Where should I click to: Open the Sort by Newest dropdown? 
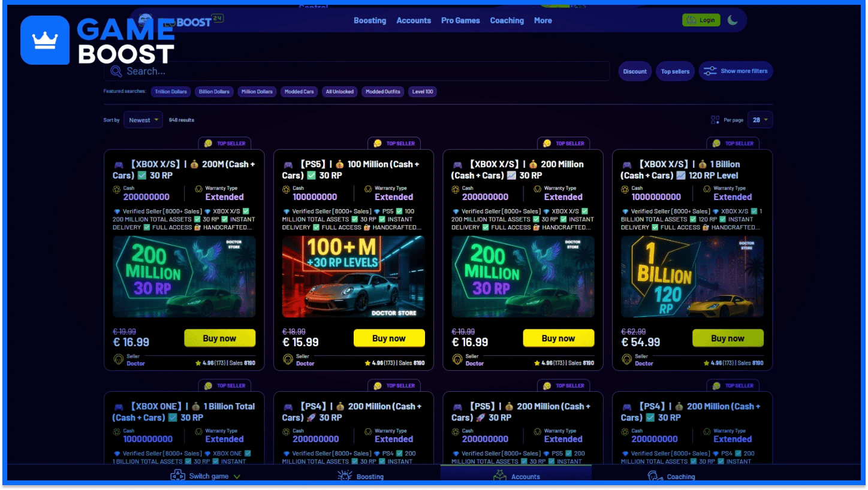pos(143,120)
